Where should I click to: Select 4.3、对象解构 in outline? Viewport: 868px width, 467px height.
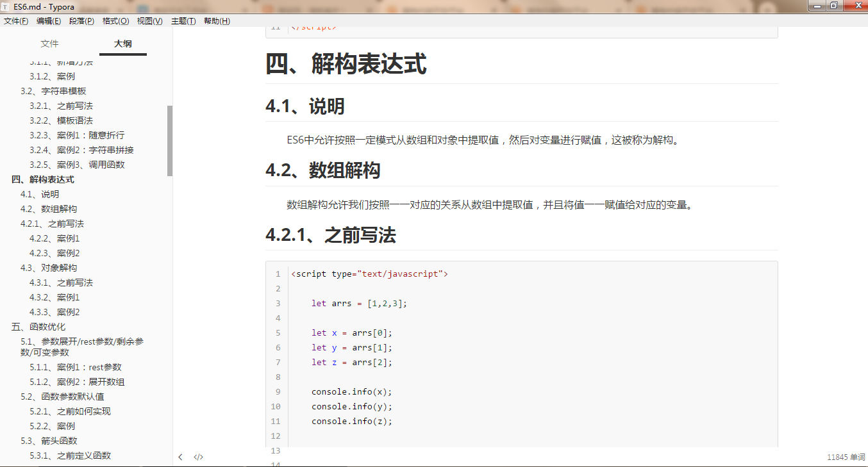pyautogui.click(x=49, y=268)
